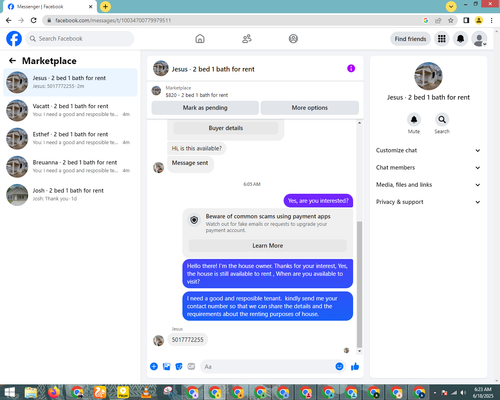Choose a sticker

point(179,367)
